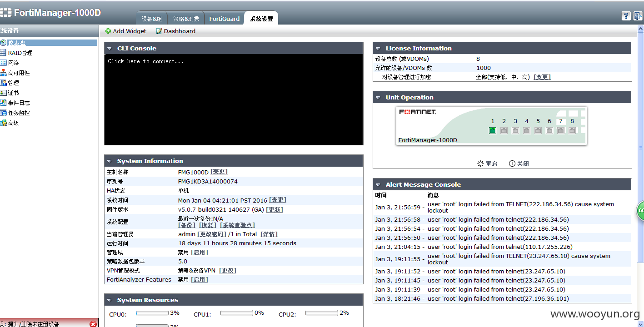644x327 pixels.
Task: Open the Dashboard edit icon
Action: [159, 31]
